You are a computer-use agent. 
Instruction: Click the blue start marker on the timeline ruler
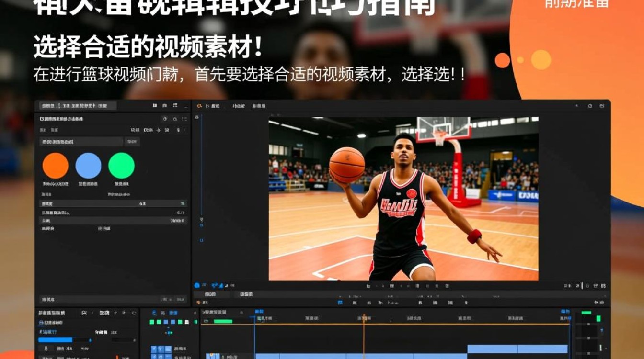click(x=258, y=312)
